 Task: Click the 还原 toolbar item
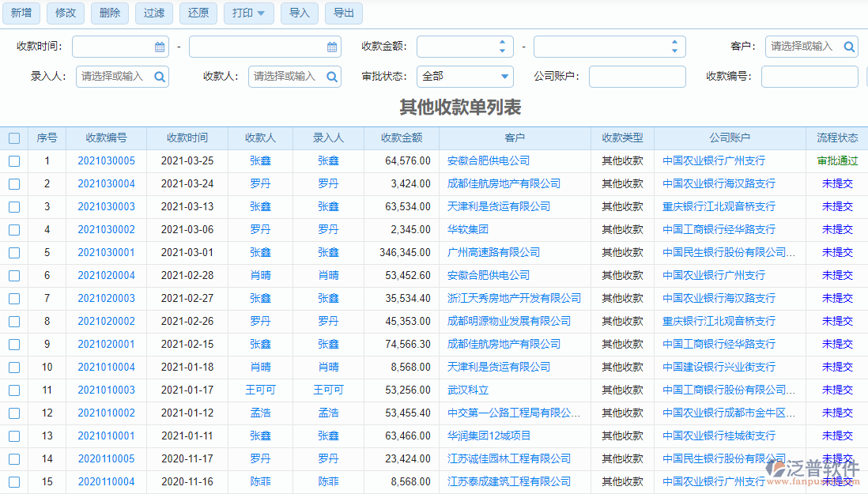click(198, 13)
